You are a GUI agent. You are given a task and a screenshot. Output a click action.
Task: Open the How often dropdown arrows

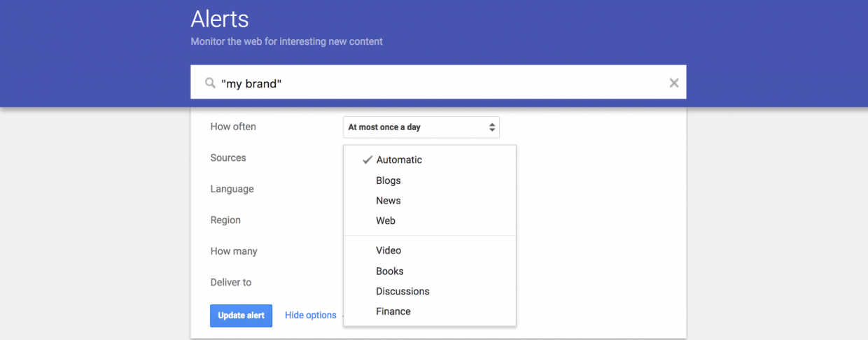(492, 127)
